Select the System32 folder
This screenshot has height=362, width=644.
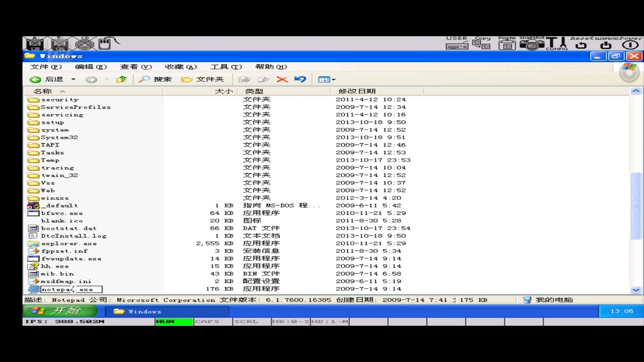[53, 137]
